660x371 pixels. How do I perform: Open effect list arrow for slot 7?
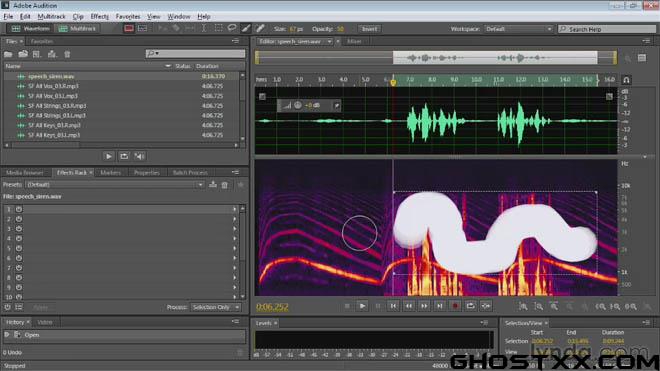click(x=234, y=268)
